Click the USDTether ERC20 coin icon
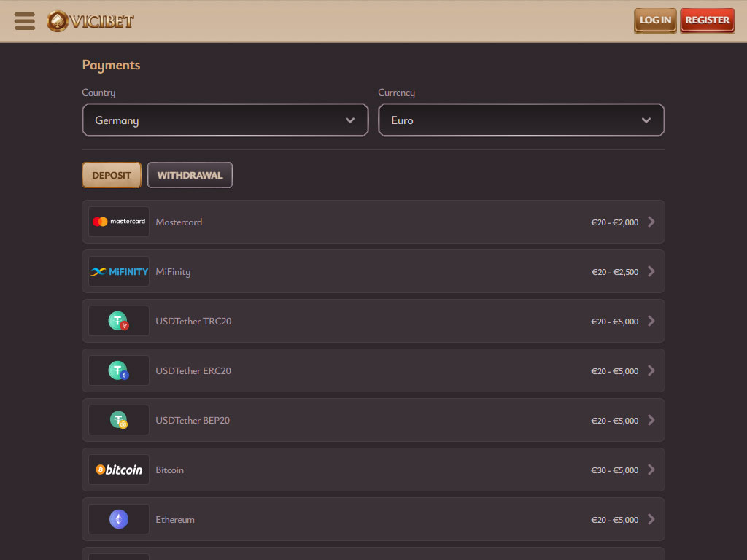The width and height of the screenshot is (747, 560). (x=119, y=370)
